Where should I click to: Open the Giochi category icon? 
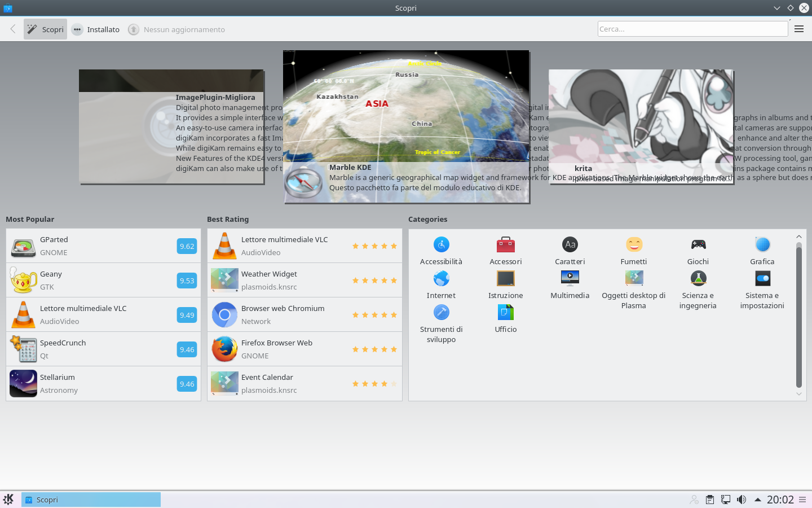(698, 245)
